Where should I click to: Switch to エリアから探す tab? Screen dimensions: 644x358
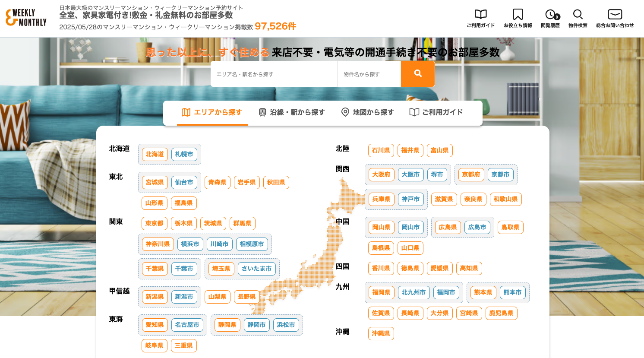pyautogui.click(x=212, y=112)
